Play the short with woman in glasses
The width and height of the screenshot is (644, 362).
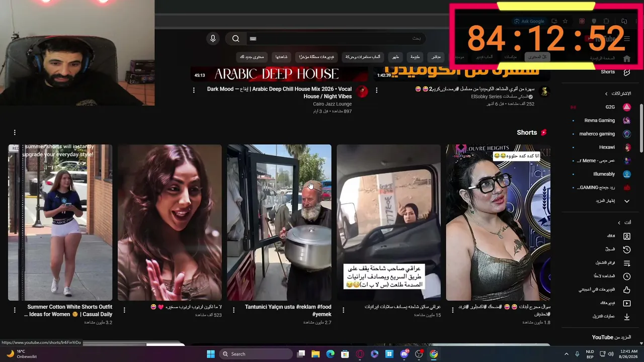[498, 223]
